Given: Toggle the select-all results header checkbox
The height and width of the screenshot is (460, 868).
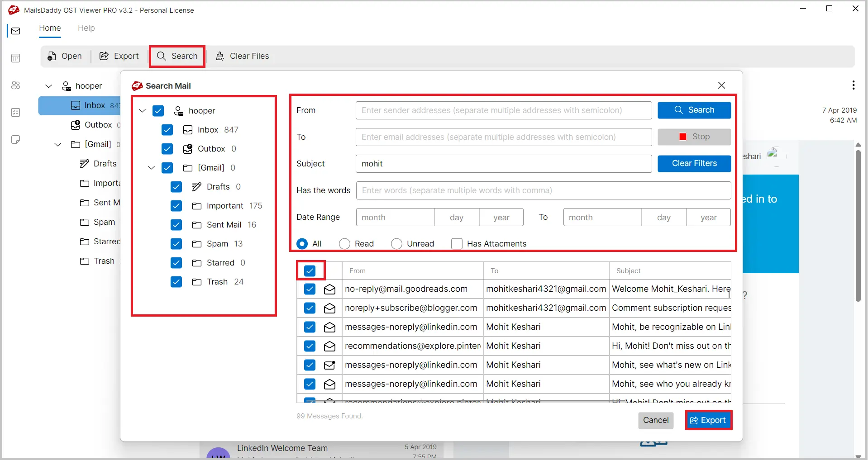Looking at the screenshot, I should (310, 270).
